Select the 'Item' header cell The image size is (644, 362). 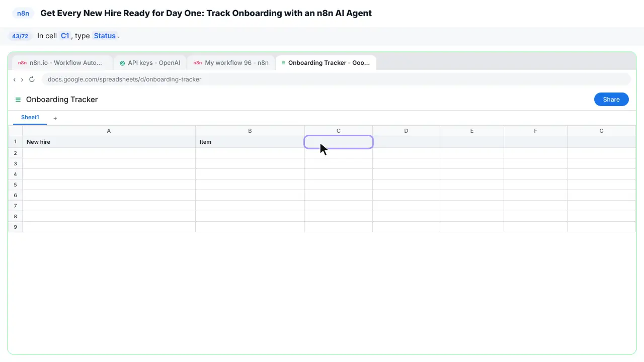coord(250,142)
